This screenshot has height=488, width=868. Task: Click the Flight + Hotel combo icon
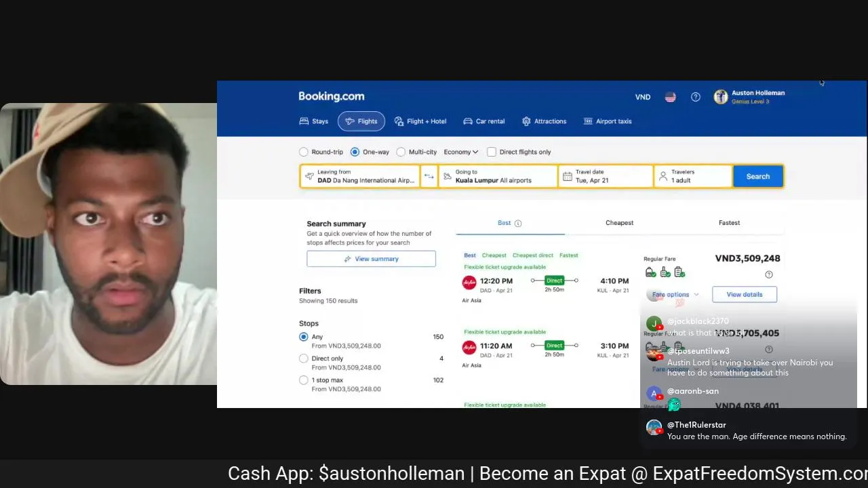[x=399, y=121]
